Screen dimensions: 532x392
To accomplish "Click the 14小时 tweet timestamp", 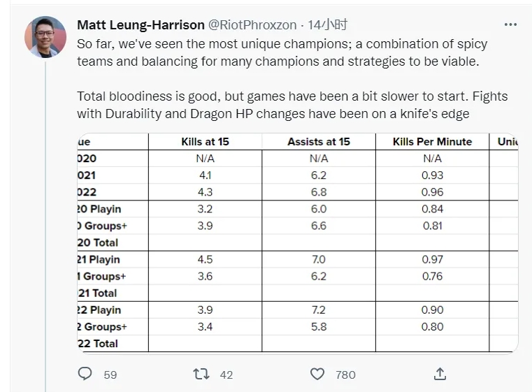I will [x=327, y=24].
